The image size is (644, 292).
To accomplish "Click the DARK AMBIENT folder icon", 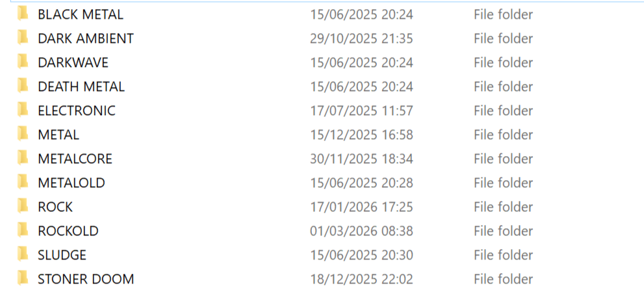I will (23, 38).
